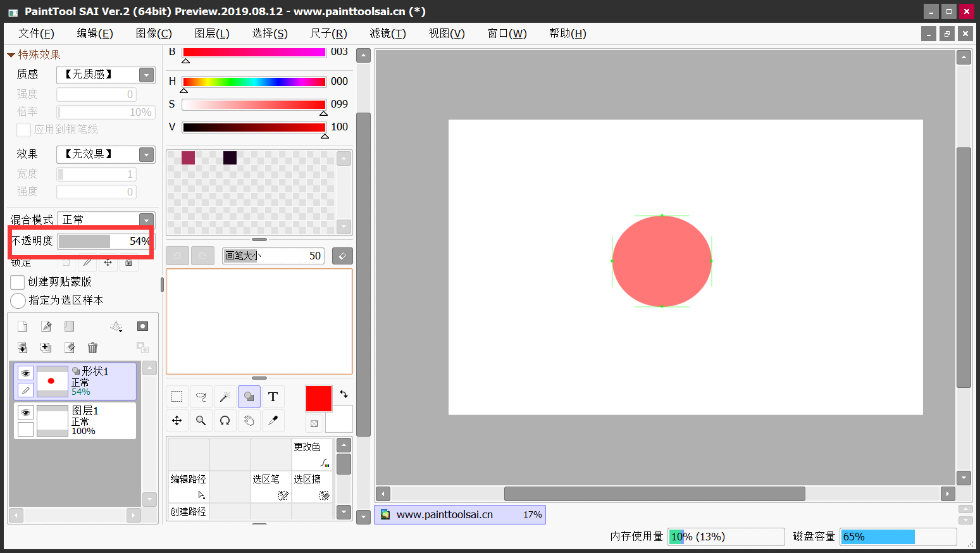This screenshot has height=553, width=980.
Task: Click canvas vertical scroll-down arrow
Action: 964,478
